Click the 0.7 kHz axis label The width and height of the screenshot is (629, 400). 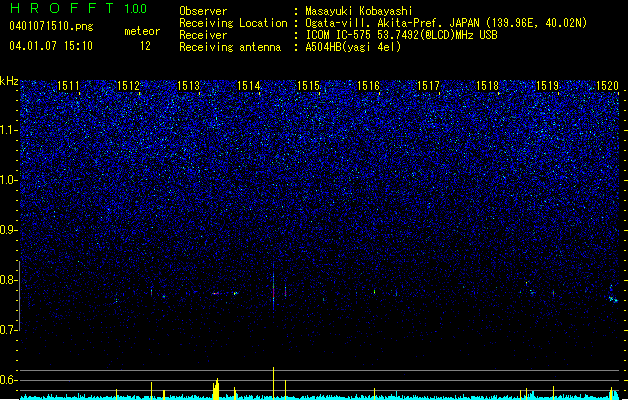click(x=9, y=330)
